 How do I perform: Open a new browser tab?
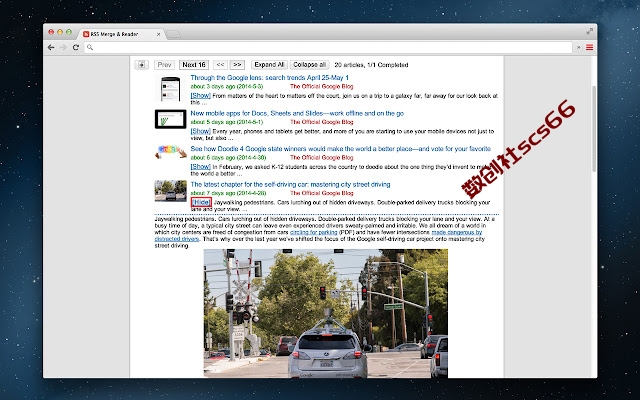(x=173, y=35)
